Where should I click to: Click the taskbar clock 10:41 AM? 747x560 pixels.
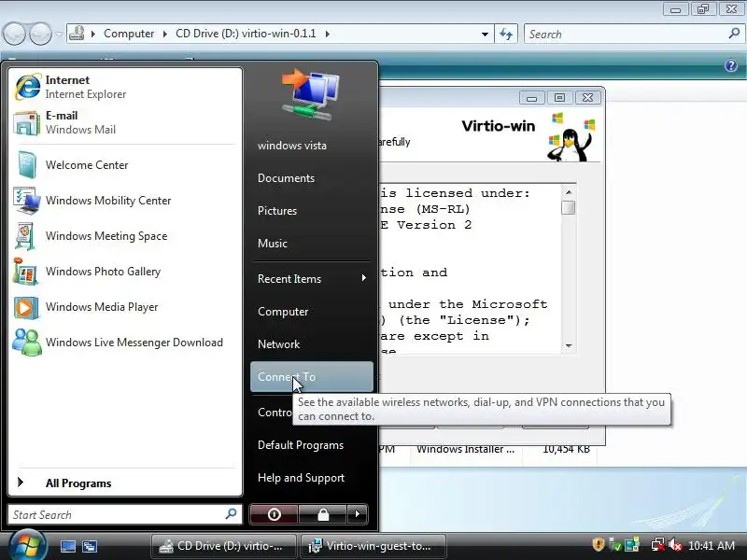[x=712, y=546]
